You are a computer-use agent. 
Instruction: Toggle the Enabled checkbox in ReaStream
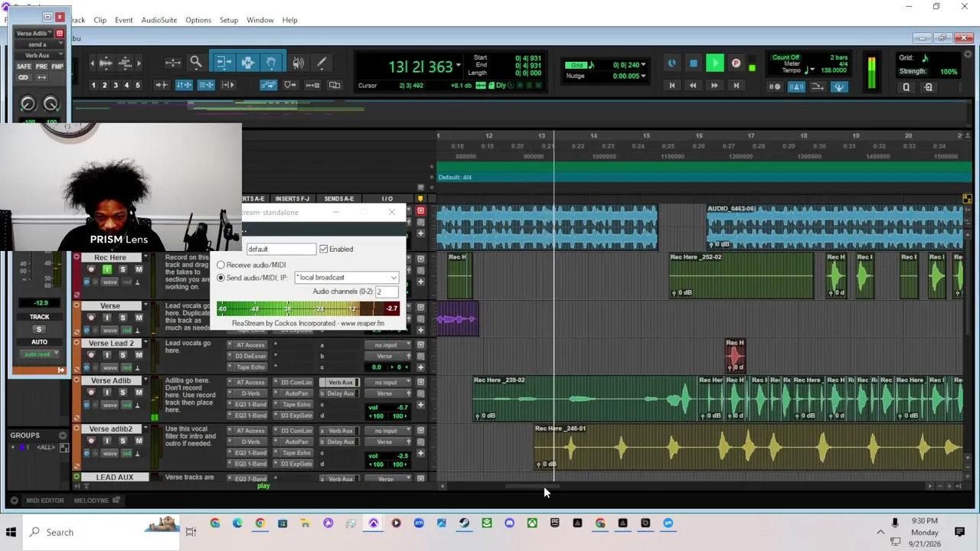point(324,249)
